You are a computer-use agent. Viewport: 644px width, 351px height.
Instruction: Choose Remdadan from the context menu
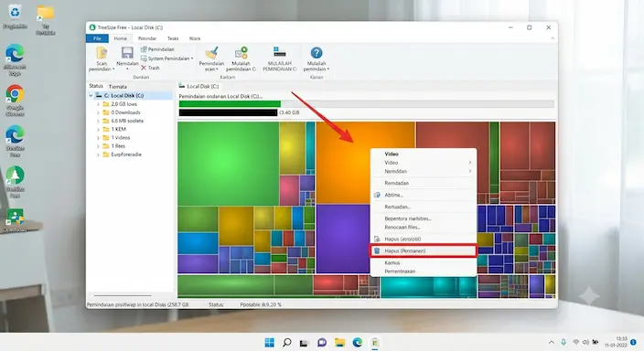423,183
